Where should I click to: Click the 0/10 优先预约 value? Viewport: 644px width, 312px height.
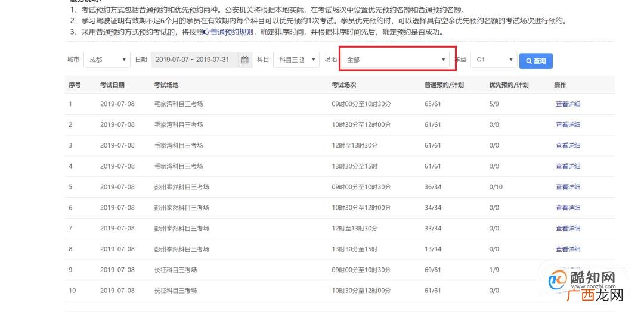coord(496,187)
